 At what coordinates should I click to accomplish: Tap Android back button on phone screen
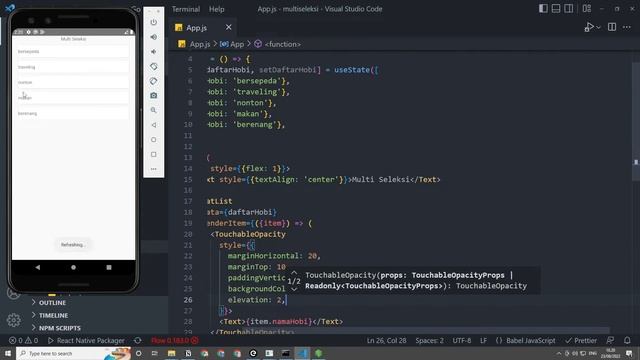click(38, 267)
